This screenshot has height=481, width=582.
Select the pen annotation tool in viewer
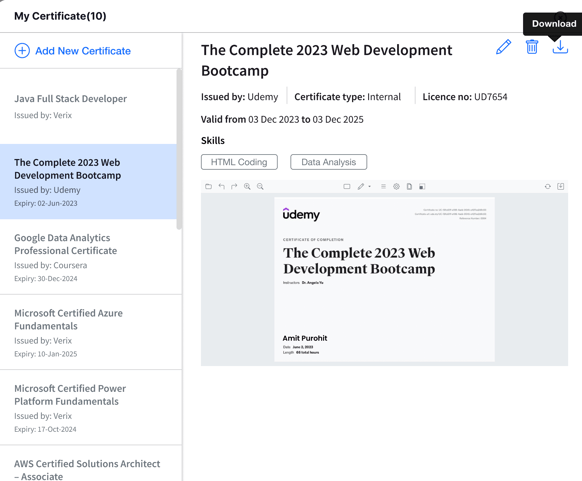[360, 186]
